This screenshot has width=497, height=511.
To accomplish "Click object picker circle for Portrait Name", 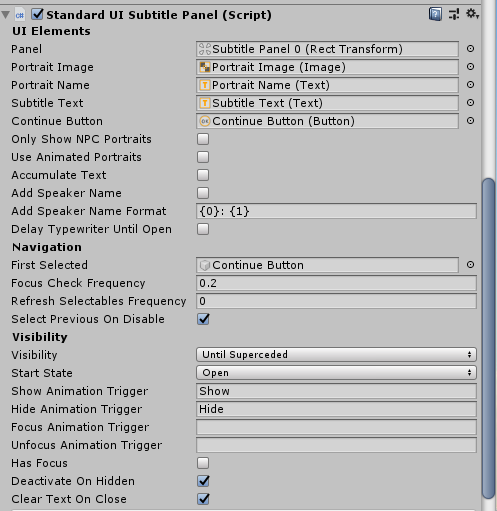I will [470, 85].
